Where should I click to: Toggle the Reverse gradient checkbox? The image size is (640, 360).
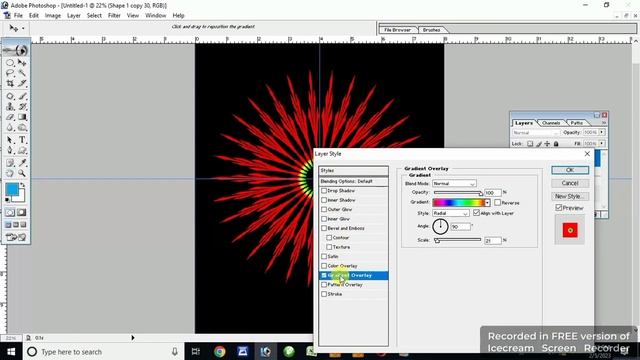tap(498, 202)
